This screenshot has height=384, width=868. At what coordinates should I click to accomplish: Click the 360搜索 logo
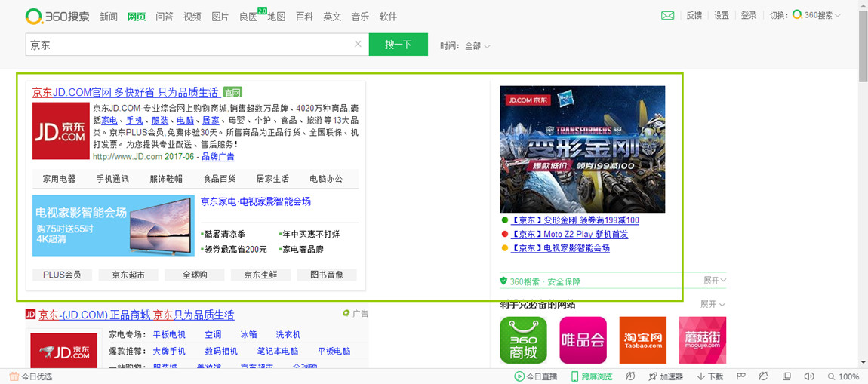click(57, 16)
